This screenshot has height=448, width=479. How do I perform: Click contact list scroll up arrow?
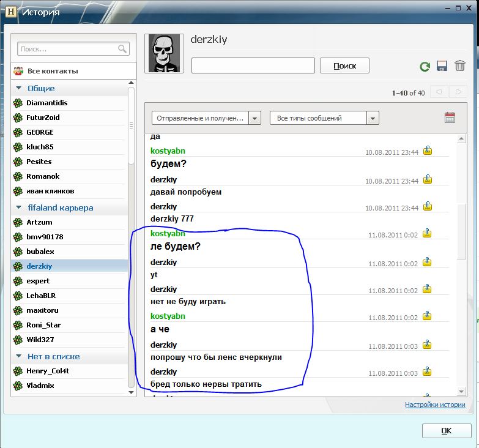point(131,83)
